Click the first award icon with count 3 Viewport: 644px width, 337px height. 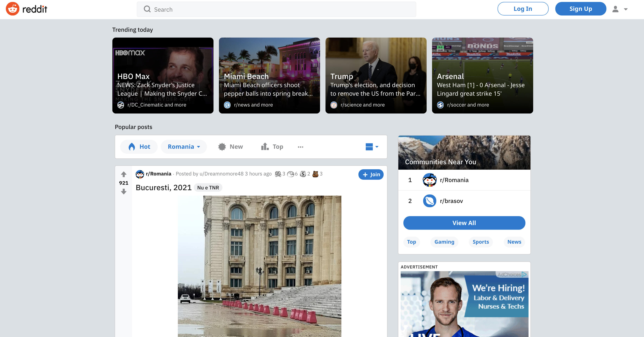(278, 174)
